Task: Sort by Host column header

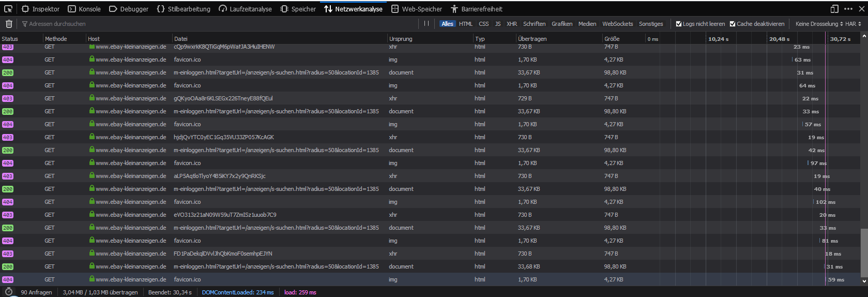Action: click(129, 39)
